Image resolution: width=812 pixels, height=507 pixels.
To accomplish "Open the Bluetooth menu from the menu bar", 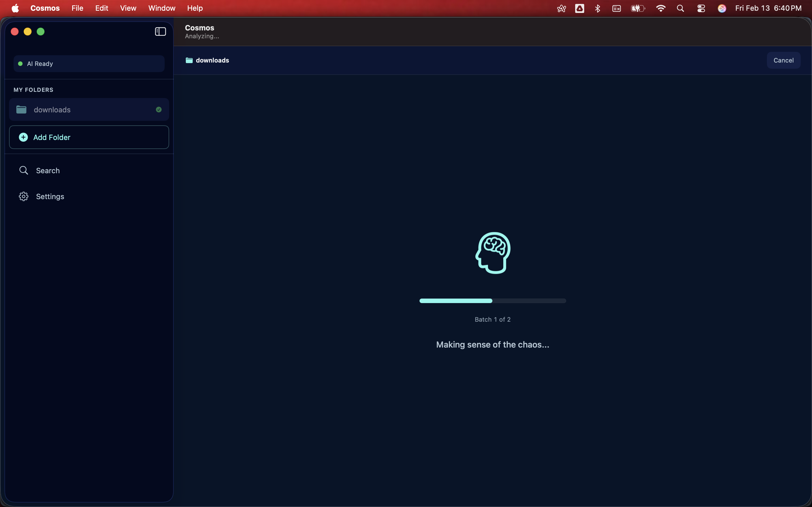I will 598,8.
